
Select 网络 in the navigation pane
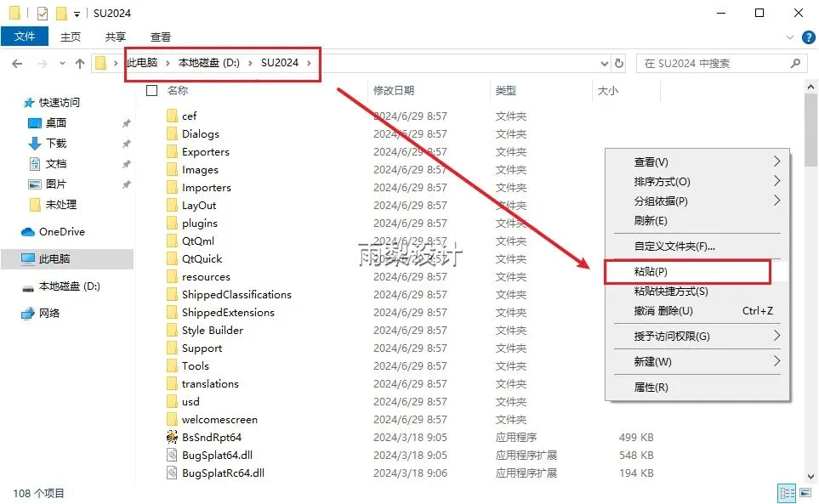click(x=49, y=313)
